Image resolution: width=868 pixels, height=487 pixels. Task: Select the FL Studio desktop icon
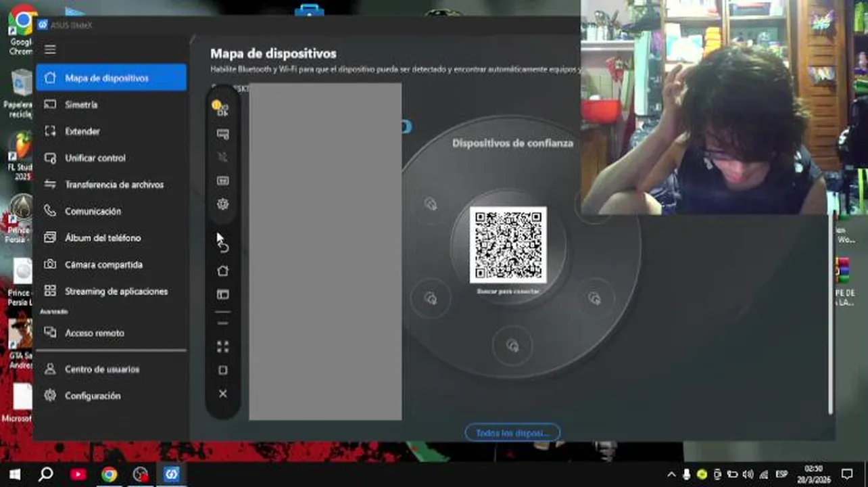pyautogui.click(x=22, y=156)
